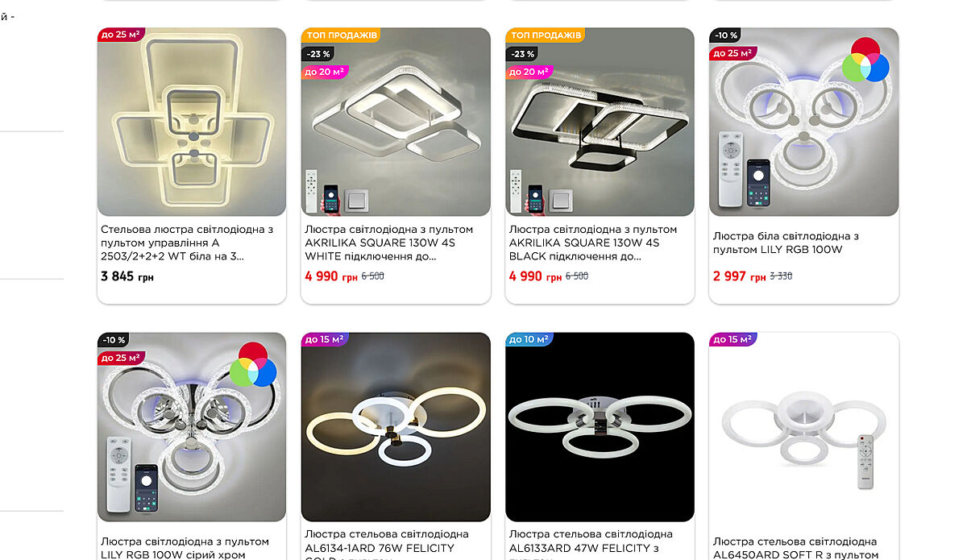Click the -10 % badge on white LILY RGB
Viewport: 967px width, 560px height.
click(726, 35)
